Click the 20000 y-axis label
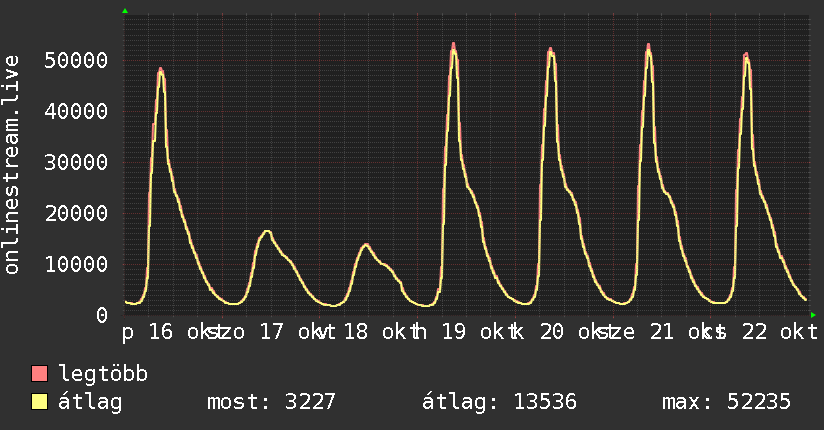 click(x=76, y=213)
